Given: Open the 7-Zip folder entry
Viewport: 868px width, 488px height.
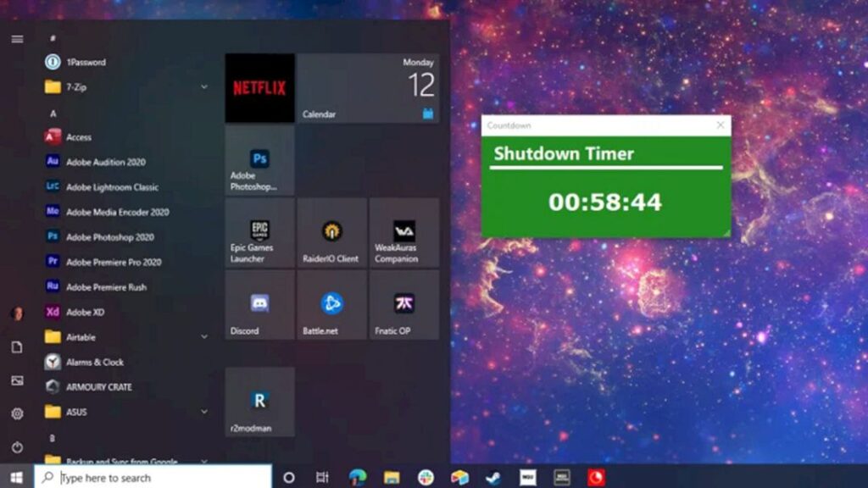Looking at the screenshot, I should pyautogui.click(x=126, y=87).
